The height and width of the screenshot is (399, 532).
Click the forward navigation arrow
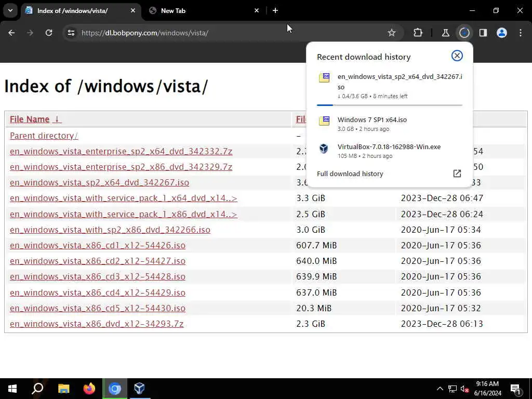tap(30, 33)
